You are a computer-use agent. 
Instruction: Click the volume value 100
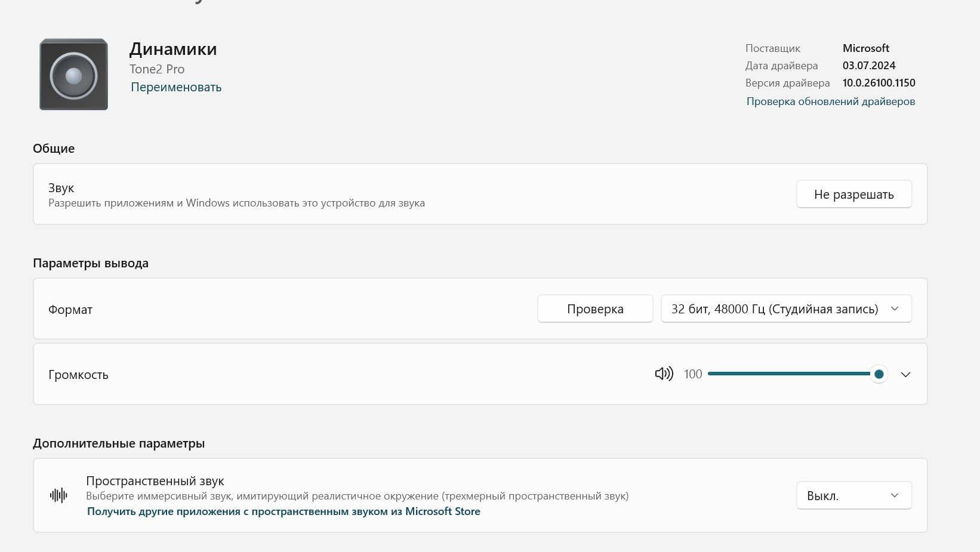[x=693, y=374]
